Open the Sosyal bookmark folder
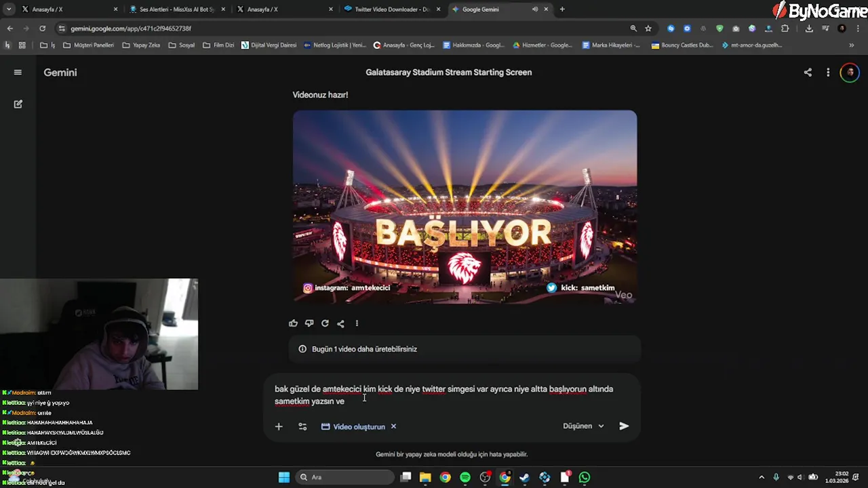The width and height of the screenshot is (868, 488). click(x=182, y=45)
